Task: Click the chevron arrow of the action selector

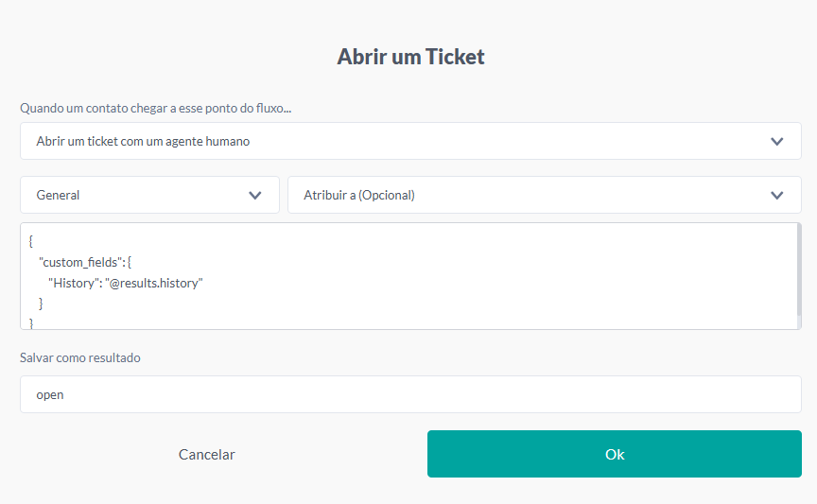Action: (777, 141)
